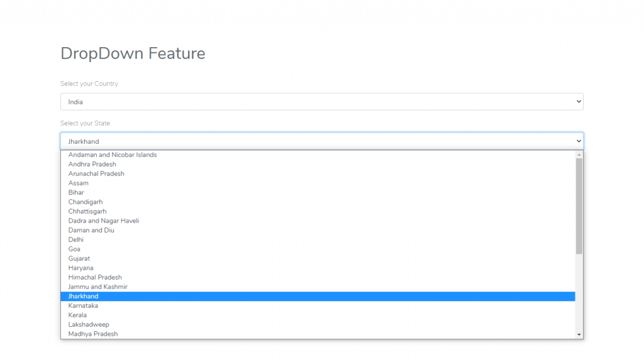
Task: Select Kerala in the list
Action: coord(77,315)
